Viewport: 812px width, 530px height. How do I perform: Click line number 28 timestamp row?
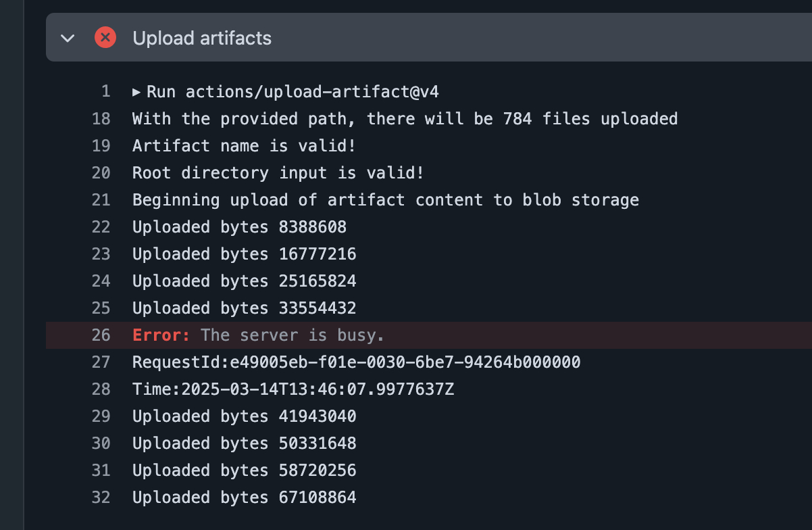click(101, 389)
